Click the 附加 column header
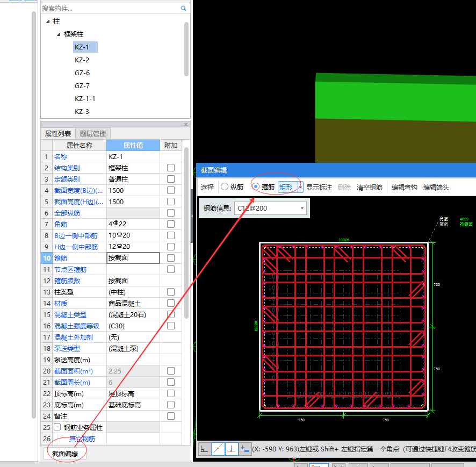This screenshot has height=467, width=476. pos(171,146)
